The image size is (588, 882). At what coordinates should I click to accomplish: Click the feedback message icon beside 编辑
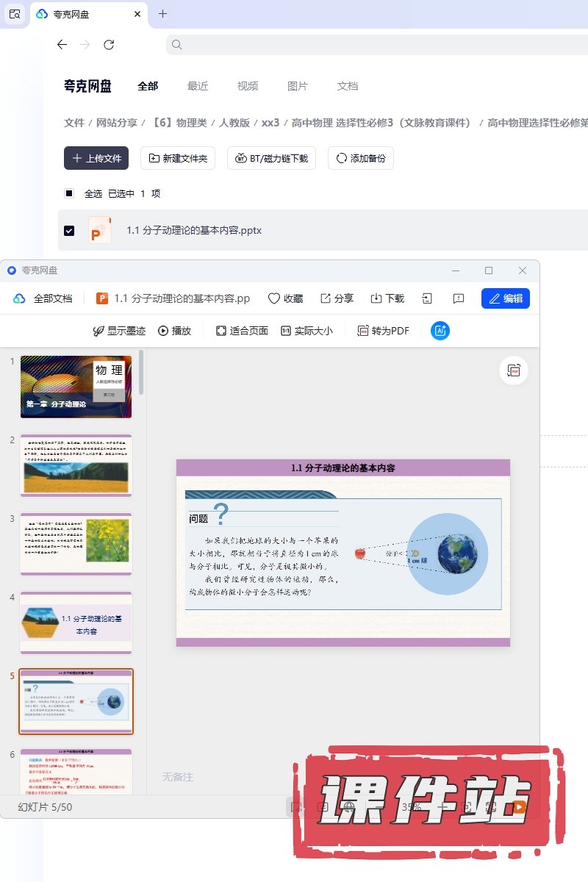coord(458,298)
